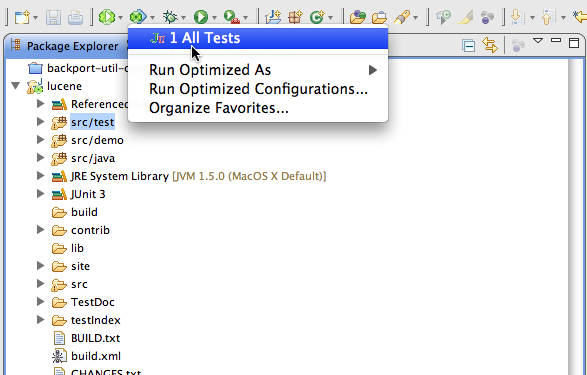Open the Debug dropdown arrow
The image size is (587, 375).
click(183, 18)
